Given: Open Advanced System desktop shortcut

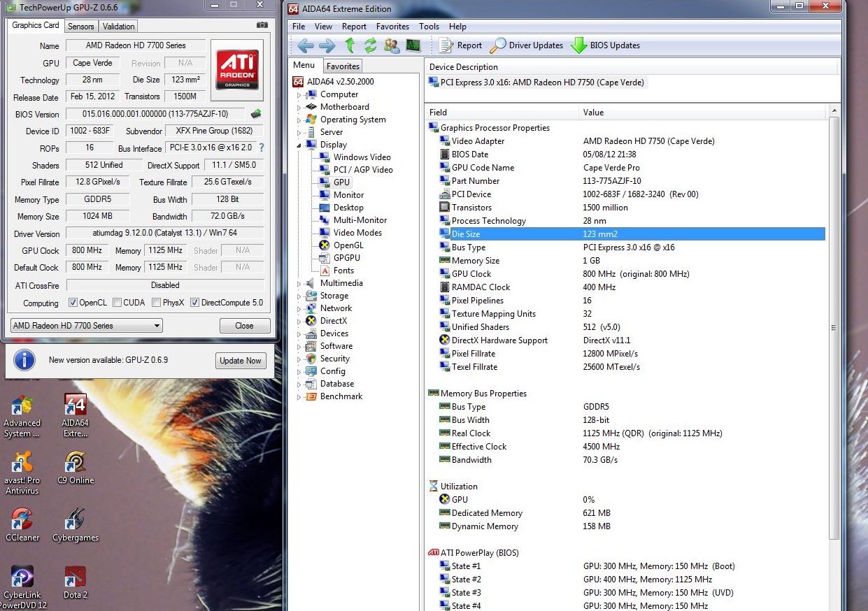Looking at the screenshot, I should pyautogui.click(x=22, y=417).
